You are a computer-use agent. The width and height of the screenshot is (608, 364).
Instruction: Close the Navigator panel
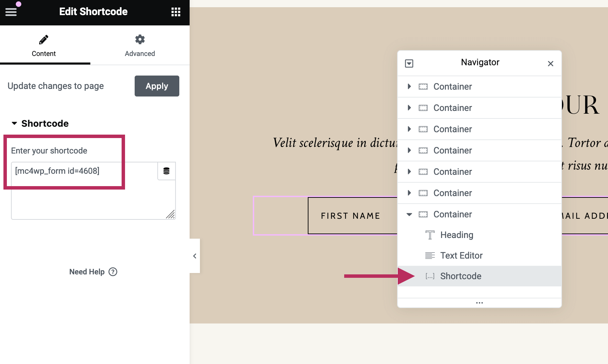tap(550, 64)
